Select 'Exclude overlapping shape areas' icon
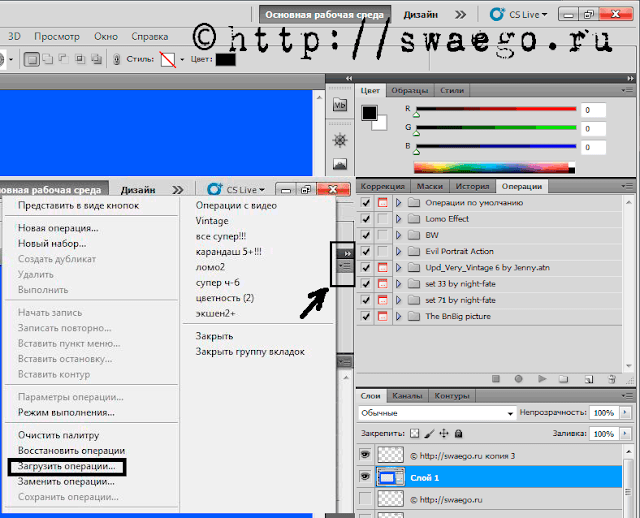 pyautogui.click(x=96, y=59)
